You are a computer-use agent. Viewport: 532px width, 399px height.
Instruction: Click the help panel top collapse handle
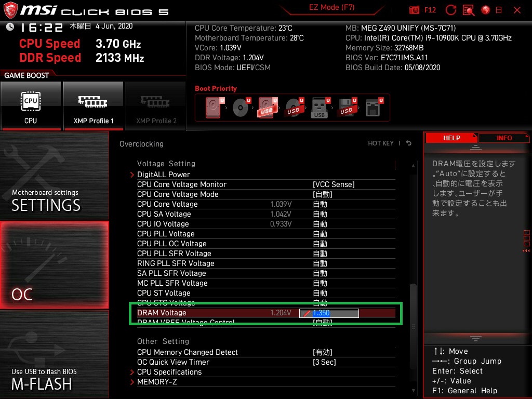coord(475,148)
